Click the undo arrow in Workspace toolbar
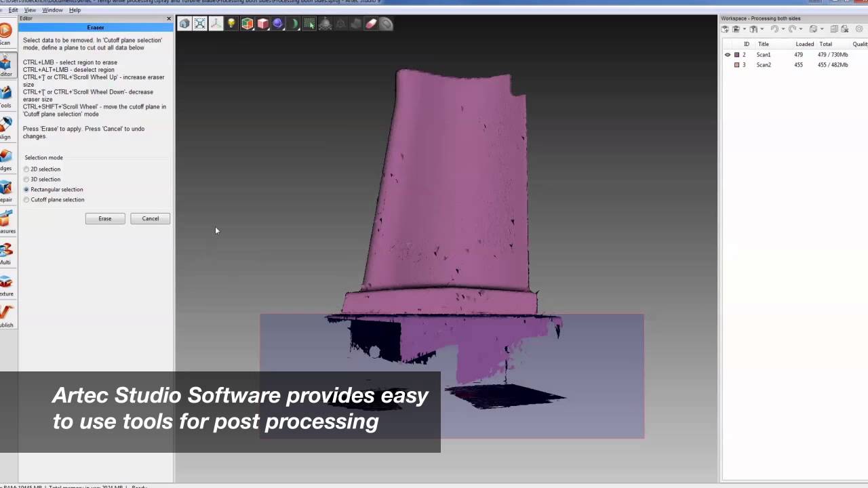The width and height of the screenshot is (868, 488). click(x=774, y=29)
